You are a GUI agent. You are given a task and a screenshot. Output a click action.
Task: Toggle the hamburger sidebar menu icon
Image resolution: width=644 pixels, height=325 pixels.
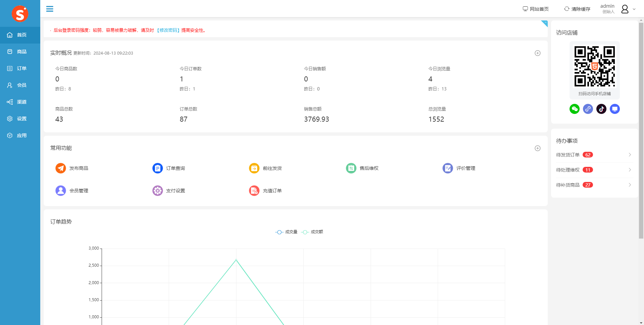coord(50,9)
